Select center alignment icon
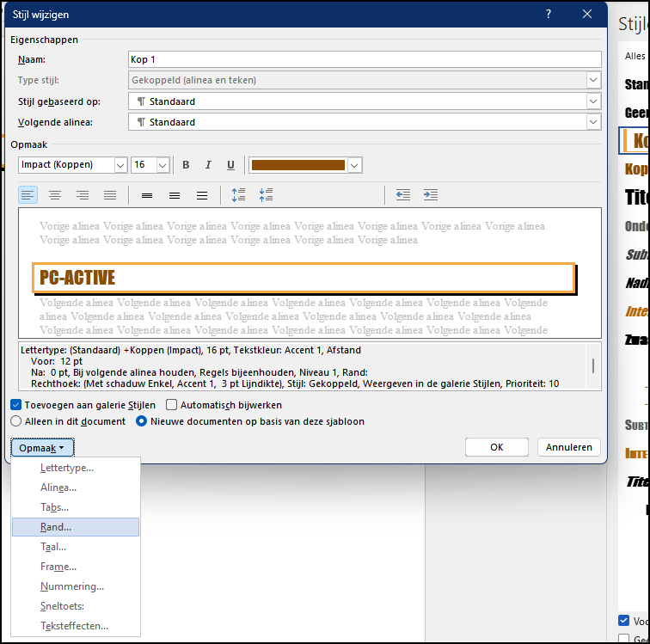Viewport: 650px width, 644px height. point(55,195)
